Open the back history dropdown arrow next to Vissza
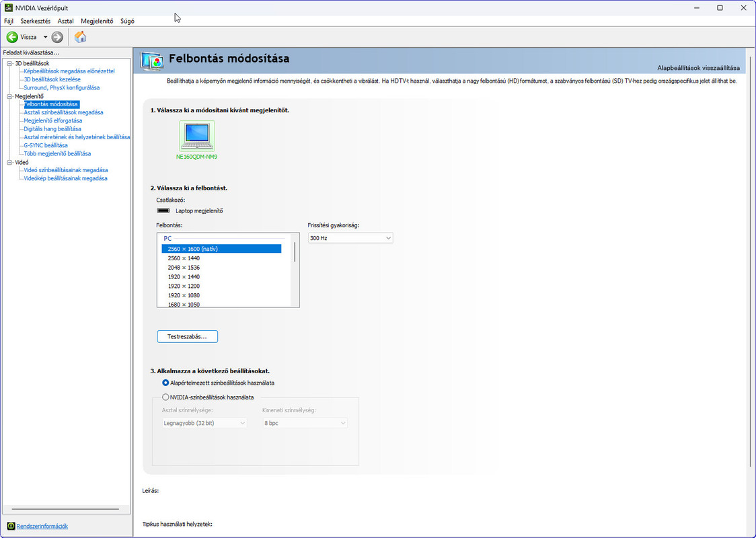Image resolution: width=756 pixels, height=538 pixels. [x=45, y=37]
